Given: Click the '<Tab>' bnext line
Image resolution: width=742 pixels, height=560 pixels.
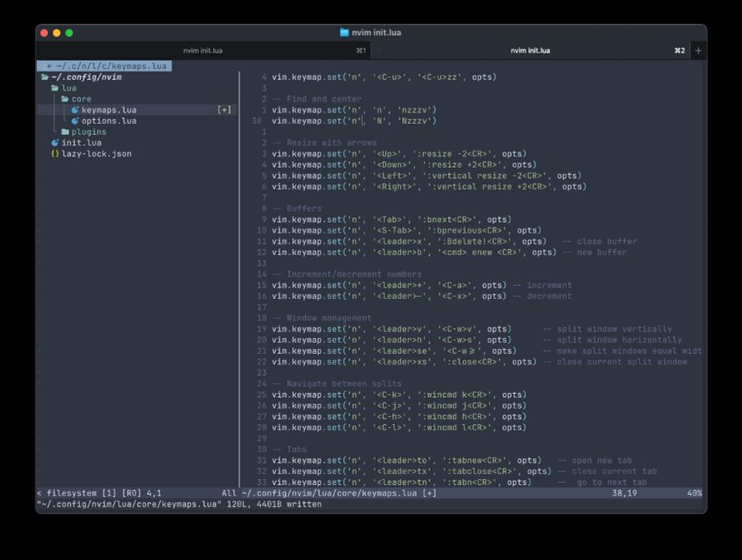Looking at the screenshot, I should 391,220.
